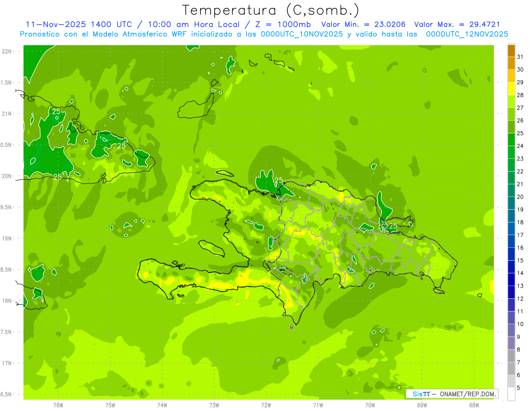Click the '70W' longitude label
532x411 pixels.
coord(370,405)
